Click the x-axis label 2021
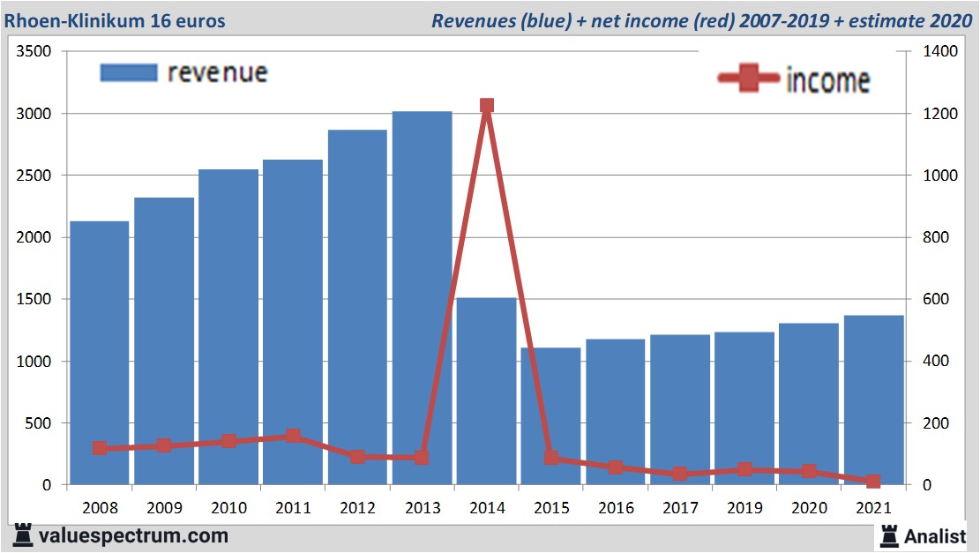This screenshot has width=980, height=553. 874,508
